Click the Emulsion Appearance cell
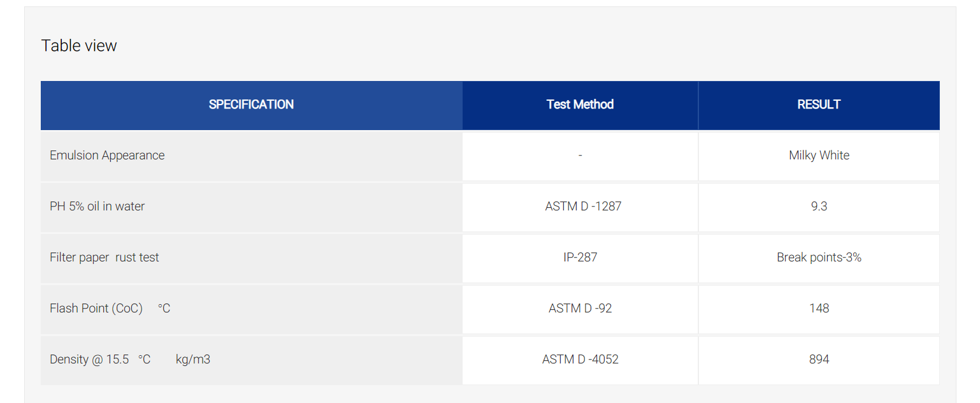The image size is (980, 403). coord(252,156)
